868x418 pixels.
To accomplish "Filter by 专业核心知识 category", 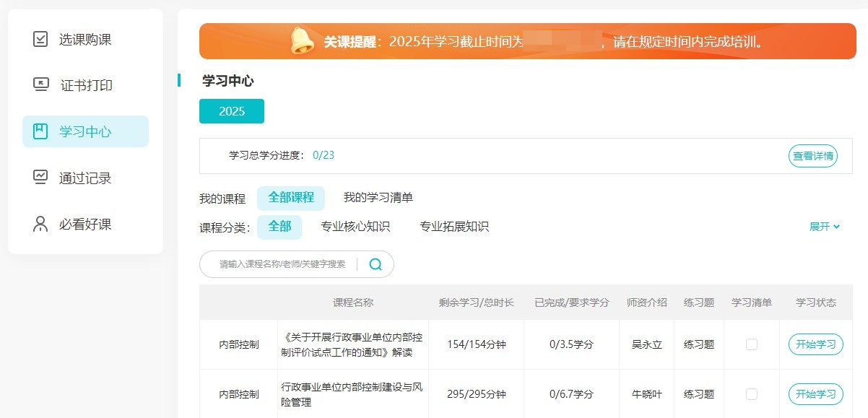I will click(355, 227).
